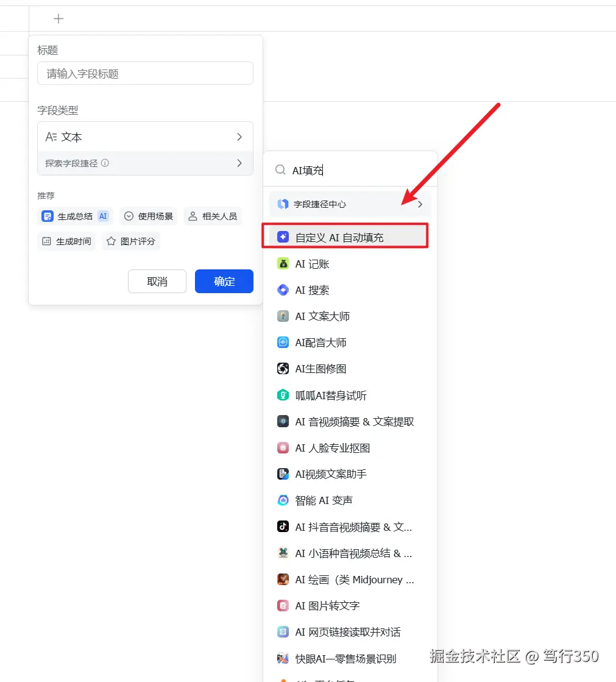This screenshot has width=616, height=682.
Task: Click the 使用场景 dropdown circle icon
Action: pyautogui.click(x=129, y=216)
